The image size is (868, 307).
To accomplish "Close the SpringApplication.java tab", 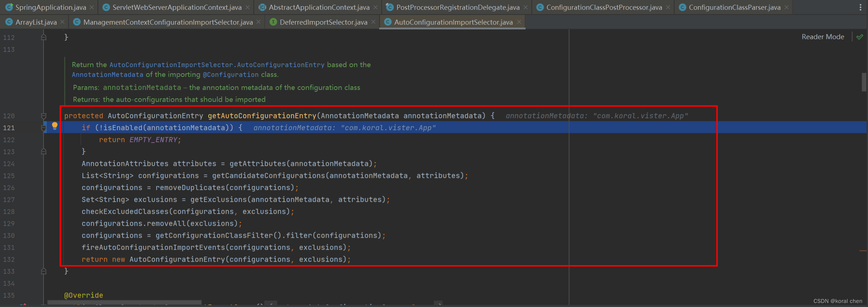I will pyautogui.click(x=92, y=7).
